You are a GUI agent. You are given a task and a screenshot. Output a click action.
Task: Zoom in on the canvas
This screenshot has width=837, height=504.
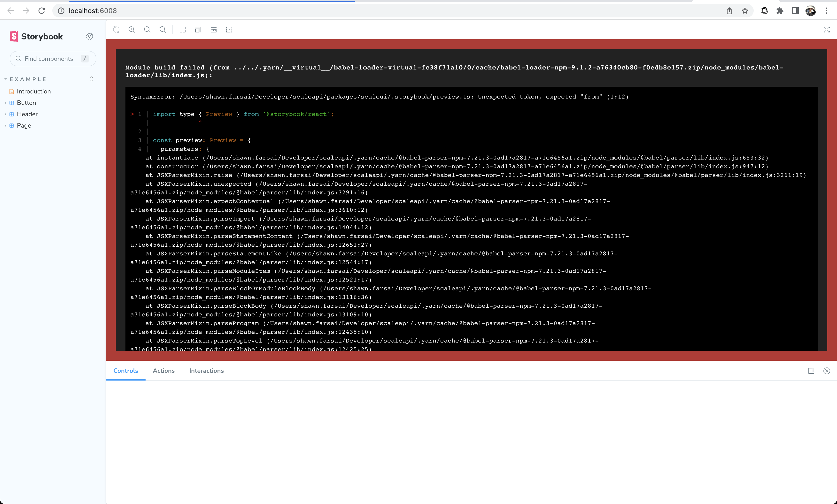point(132,30)
